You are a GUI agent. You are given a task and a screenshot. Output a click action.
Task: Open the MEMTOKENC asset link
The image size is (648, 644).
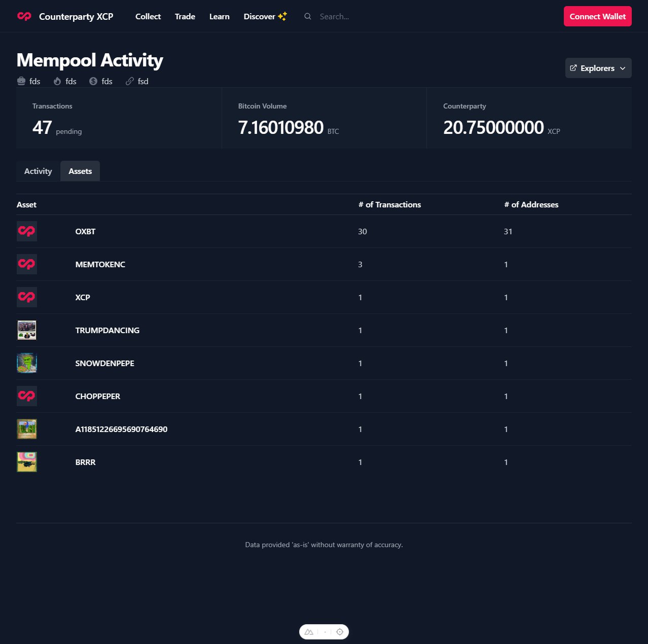pyautogui.click(x=100, y=264)
